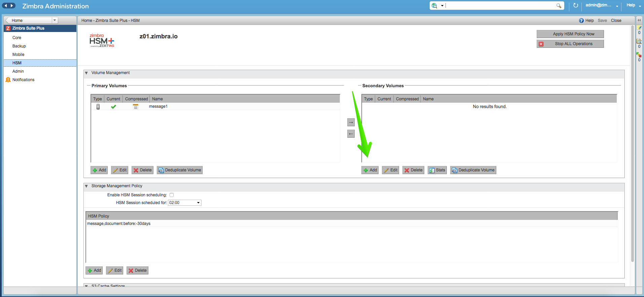Deduplicate the primary volume
Screen dimensions: 644x297
[180, 170]
